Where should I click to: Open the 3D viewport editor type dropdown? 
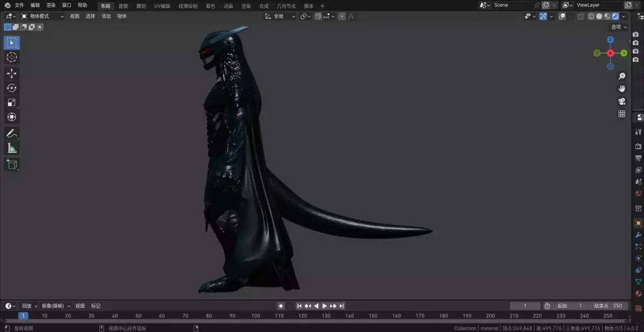pos(10,17)
